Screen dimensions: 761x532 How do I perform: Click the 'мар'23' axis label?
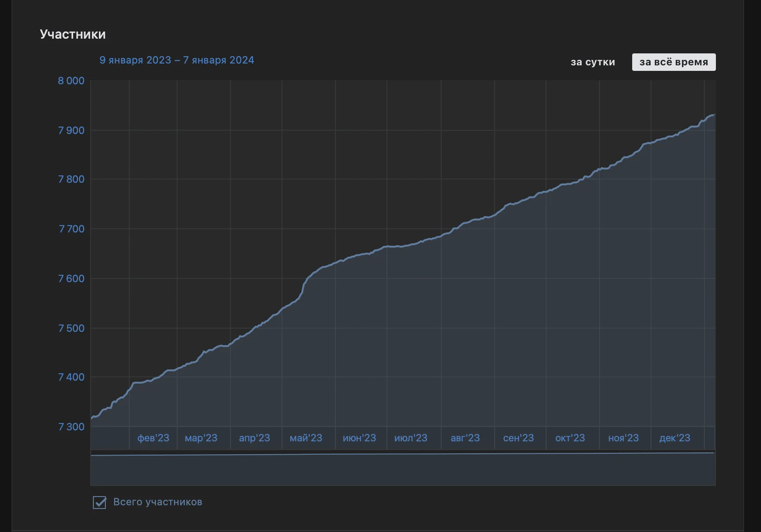(x=201, y=438)
